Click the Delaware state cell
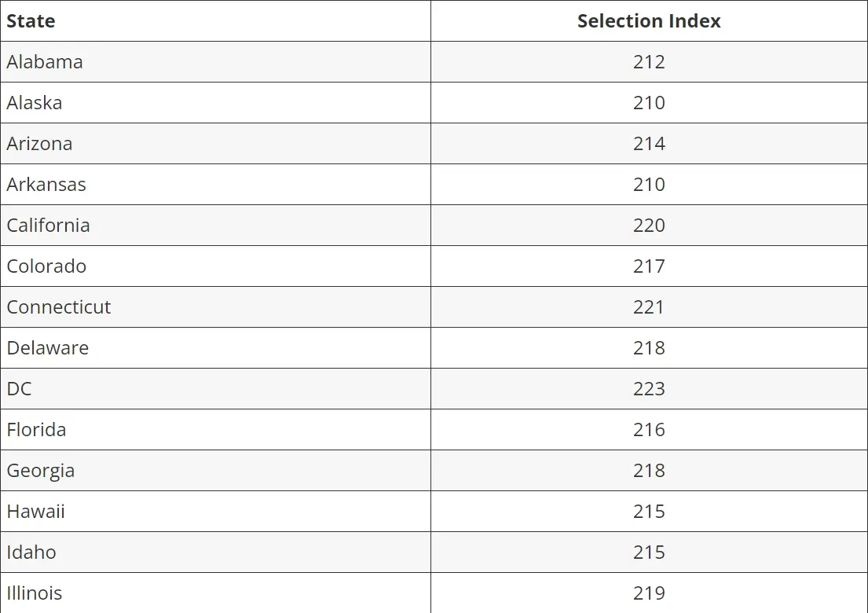This screenshot has height=613, width=868. coord(48,348)
